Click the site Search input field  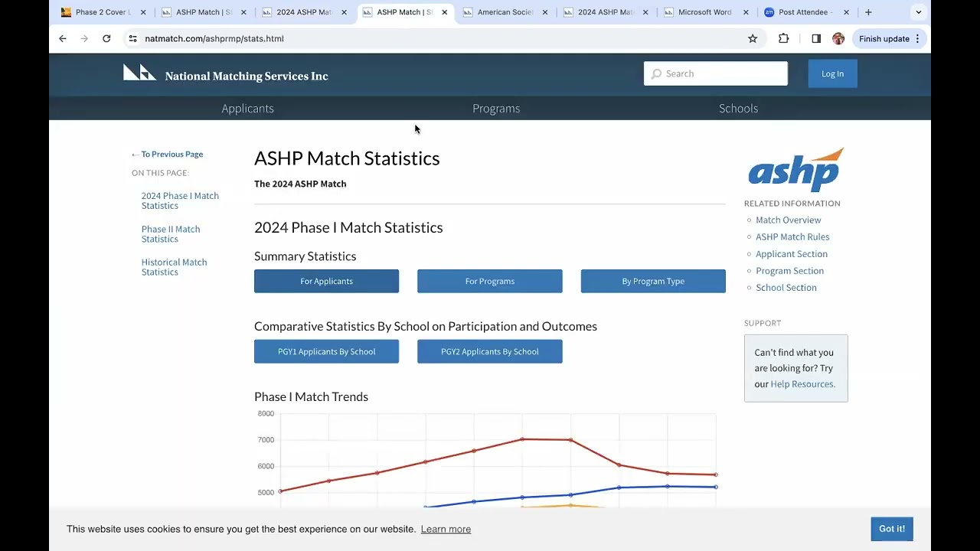(x=716, y=73)
